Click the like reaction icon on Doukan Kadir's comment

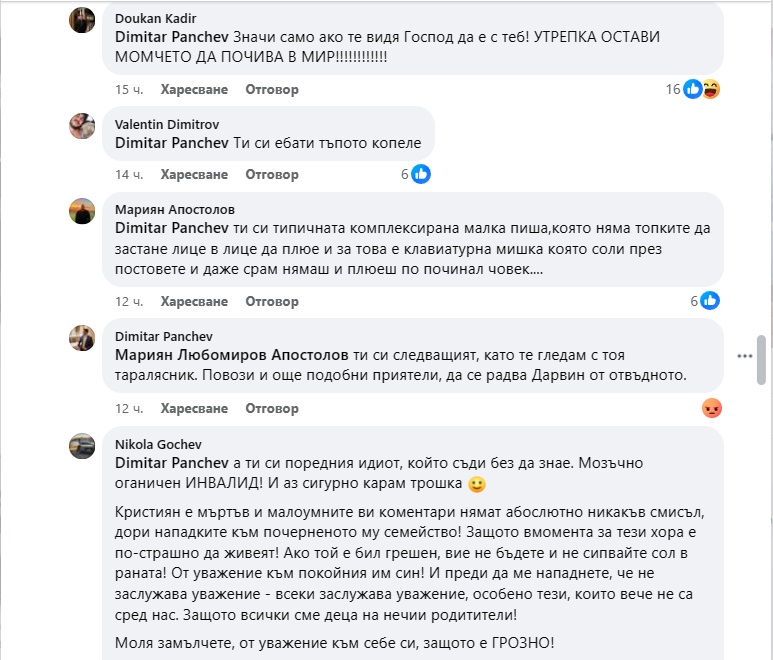click(692, 90)
